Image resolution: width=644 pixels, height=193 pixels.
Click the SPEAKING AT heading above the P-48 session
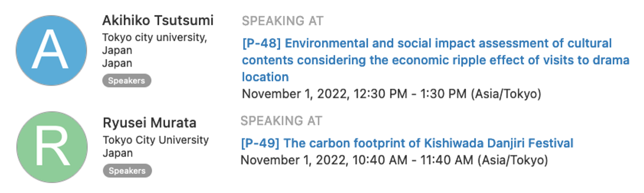tap(283, 21)
